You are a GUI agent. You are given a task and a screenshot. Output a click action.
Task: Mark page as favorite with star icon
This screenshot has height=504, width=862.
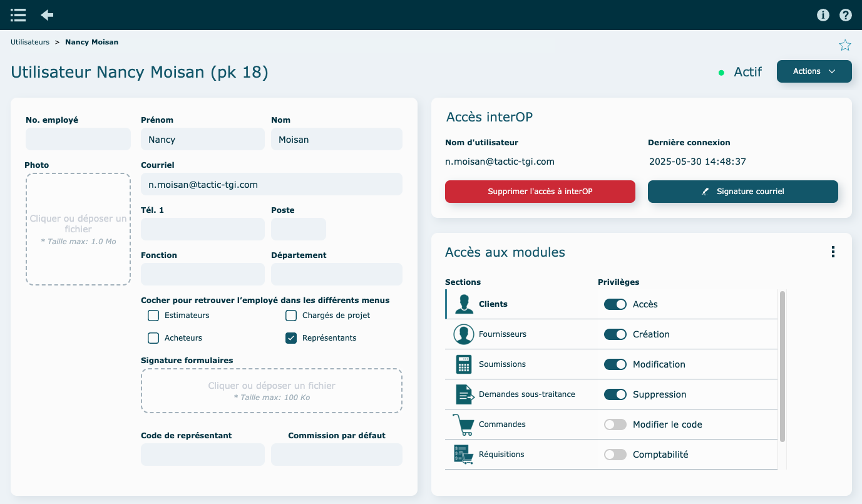[x=844, y=45]
